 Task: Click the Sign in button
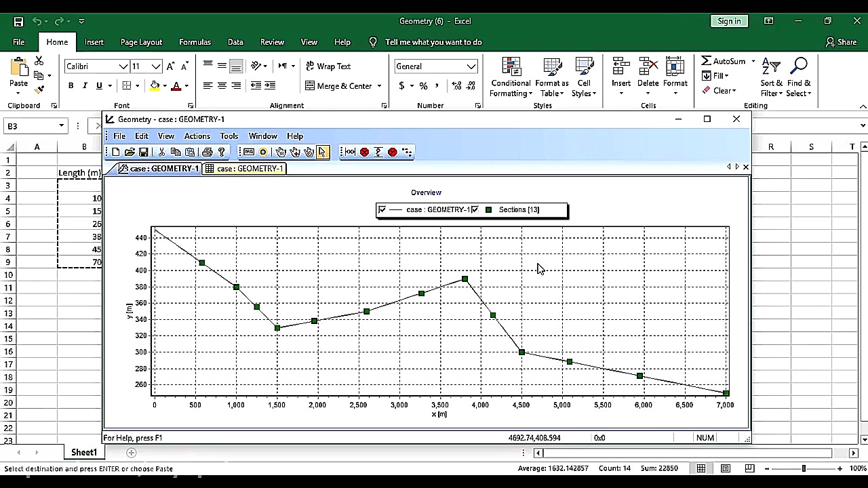coord(729,21)
